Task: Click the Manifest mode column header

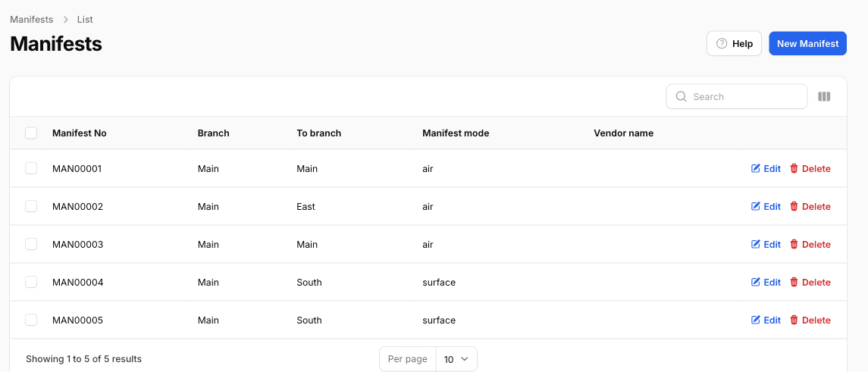Action: pos(456,133)
